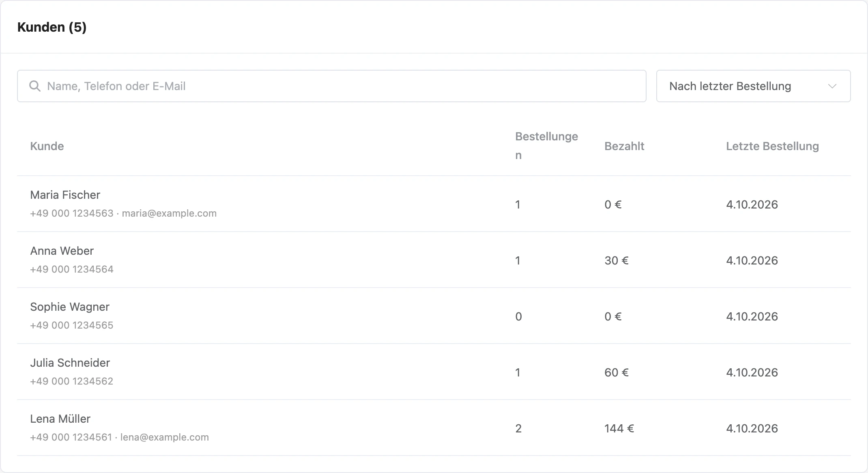Click the Kunde column header
This screenshot has width=868, height=473.
(47, 146)
